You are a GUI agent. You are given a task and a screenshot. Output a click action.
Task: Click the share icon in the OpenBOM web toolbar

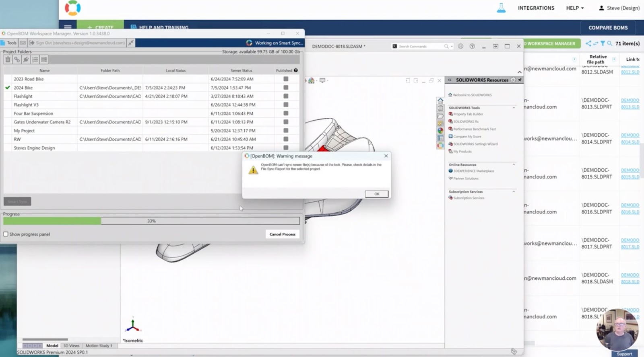tap(588, 43)
